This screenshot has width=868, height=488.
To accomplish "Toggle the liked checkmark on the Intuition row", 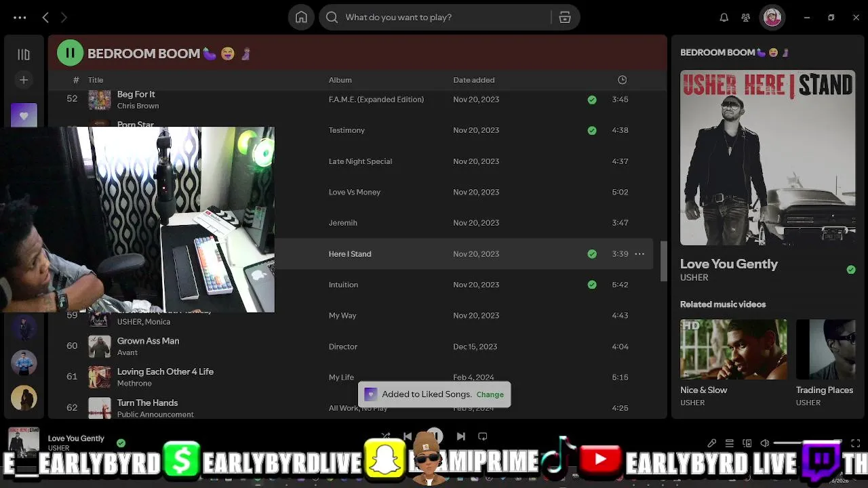I will click(592, 285).
